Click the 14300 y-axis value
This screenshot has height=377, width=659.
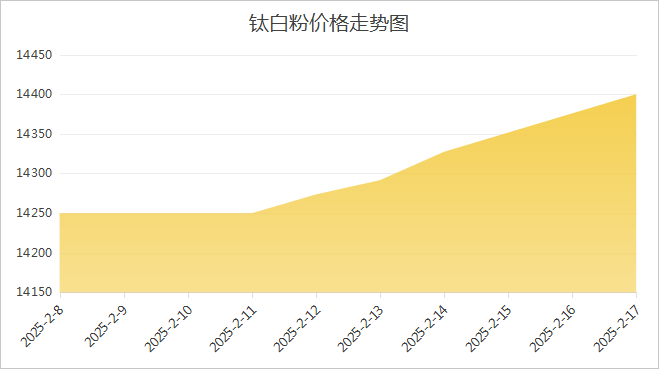click(x=34, y=173)
